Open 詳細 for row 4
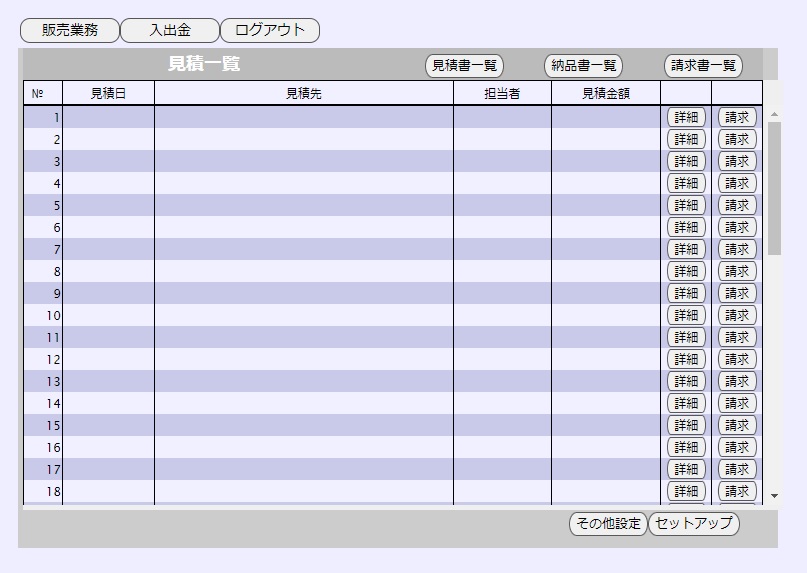807x573 pixels. click(x=686, y=183)
